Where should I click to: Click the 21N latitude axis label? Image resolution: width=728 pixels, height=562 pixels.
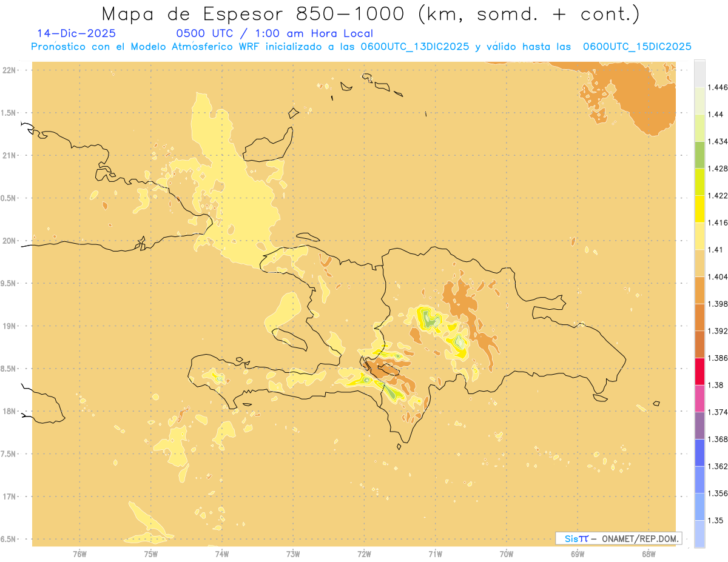[10, 155]
